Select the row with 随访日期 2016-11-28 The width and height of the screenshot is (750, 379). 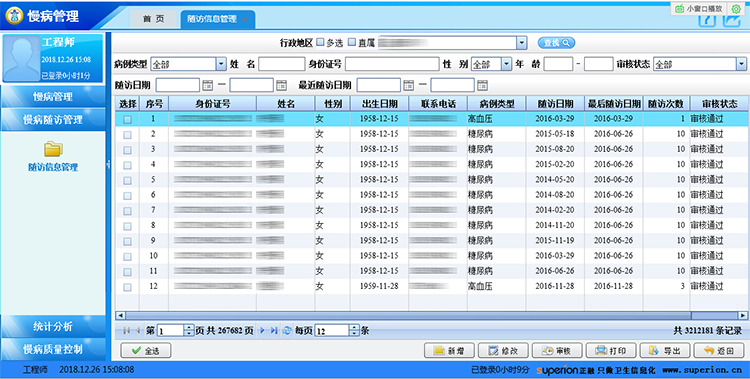coord(430,286)
